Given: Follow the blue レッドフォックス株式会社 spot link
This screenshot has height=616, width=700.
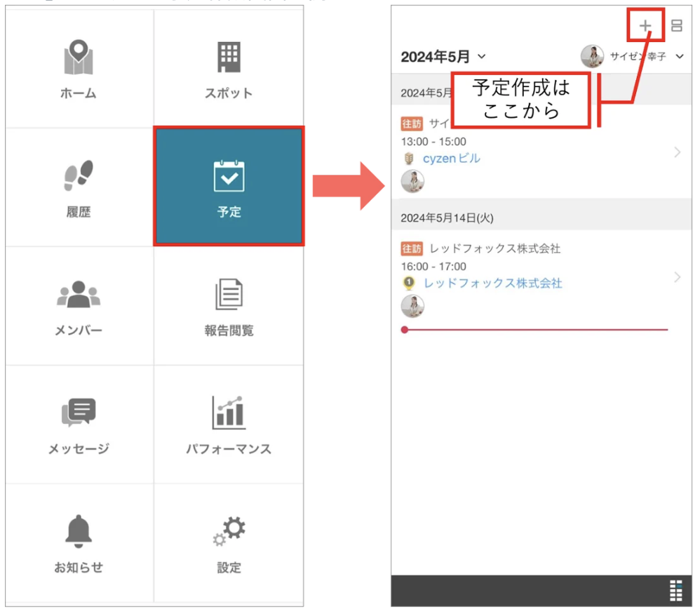Looking at the screenshot, I should [x=493, y=283].
